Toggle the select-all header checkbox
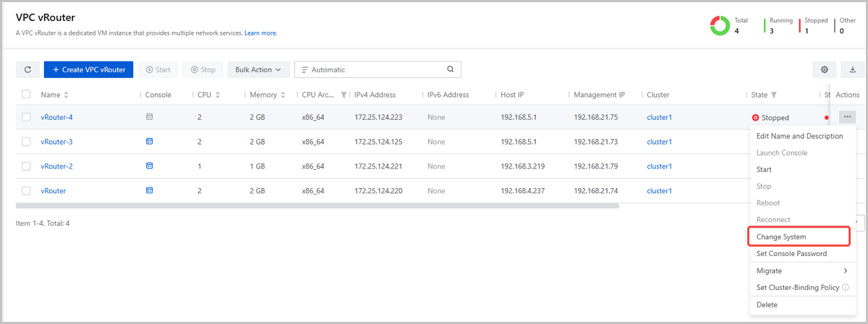The image size is (868, 324). coord(26,95)
